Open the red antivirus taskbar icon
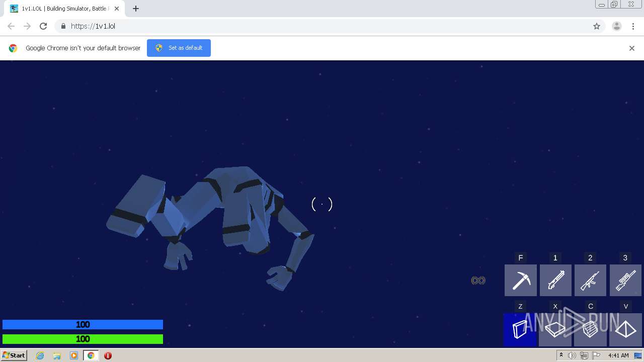This screenshot has width=644, height=362. click(108, 355)
